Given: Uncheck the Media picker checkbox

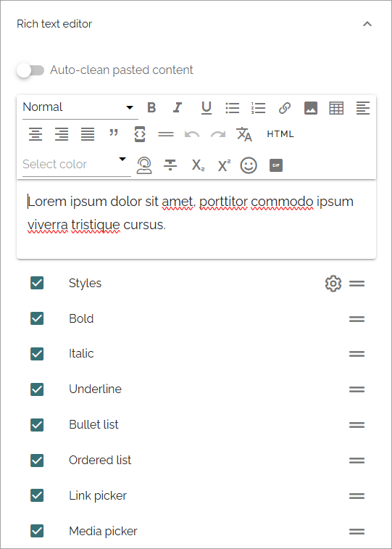Looking at the screenshot, I should pyautogui.click(x=37, y=531).
